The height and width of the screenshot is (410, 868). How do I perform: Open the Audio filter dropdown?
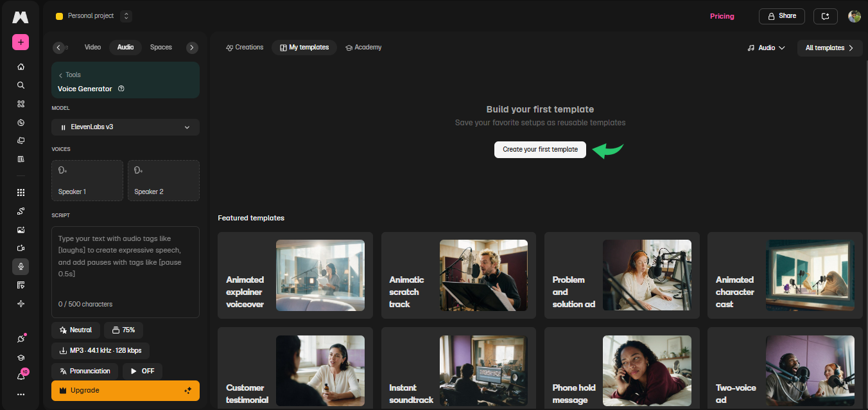[767, 48]
